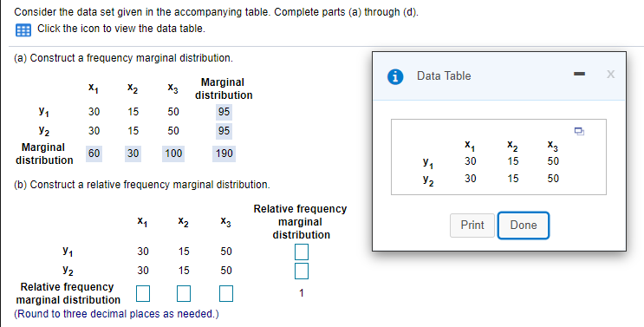Click the copy-table popout icon
This screenshot has height=327, width=644.
(579, 132)
